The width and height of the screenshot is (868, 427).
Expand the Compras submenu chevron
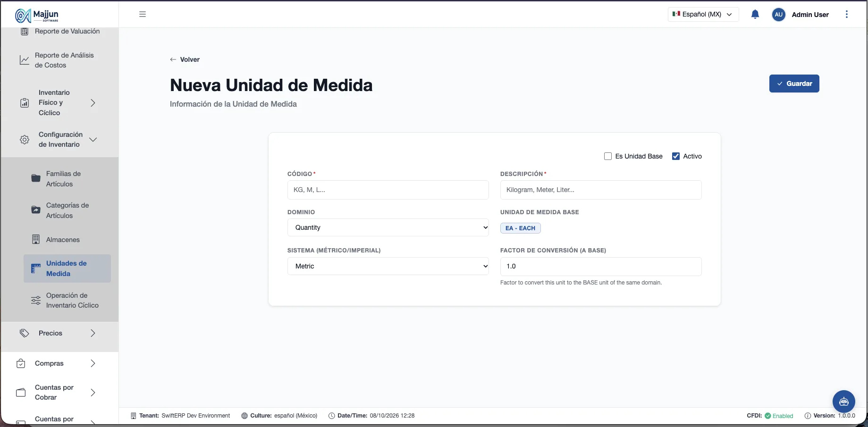93,363
